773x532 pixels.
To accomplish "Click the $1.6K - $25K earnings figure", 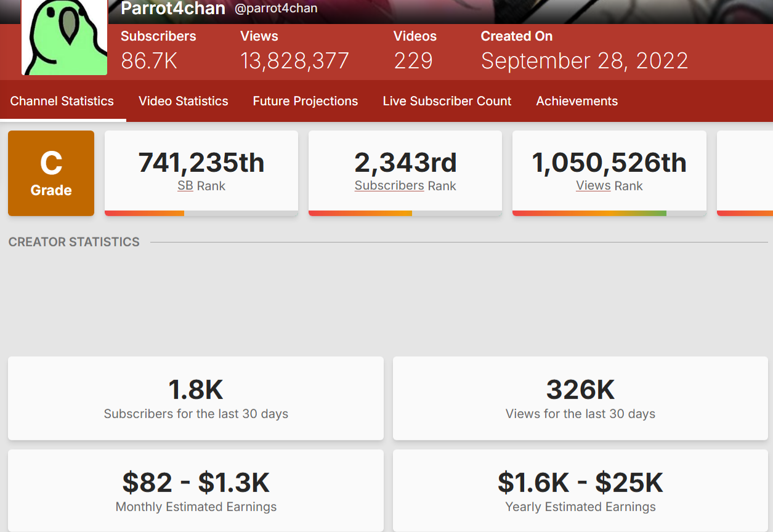I will click(x=581, y=483).
